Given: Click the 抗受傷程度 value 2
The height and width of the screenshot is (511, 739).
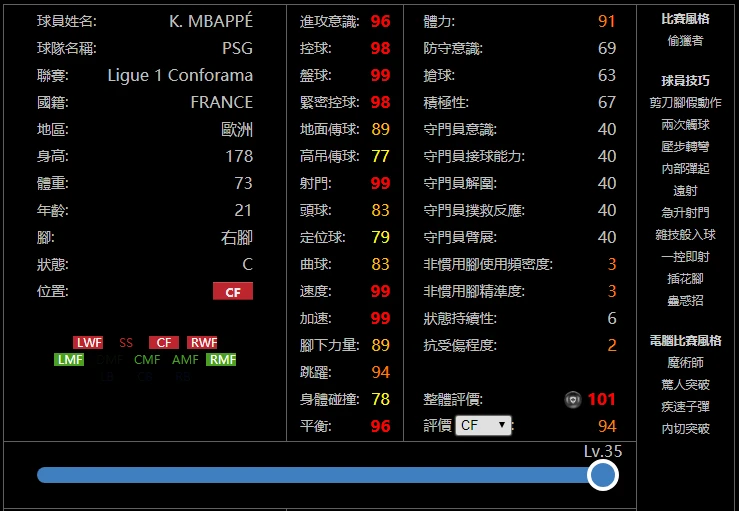Looking at the screenshot, I should [612, 345].
